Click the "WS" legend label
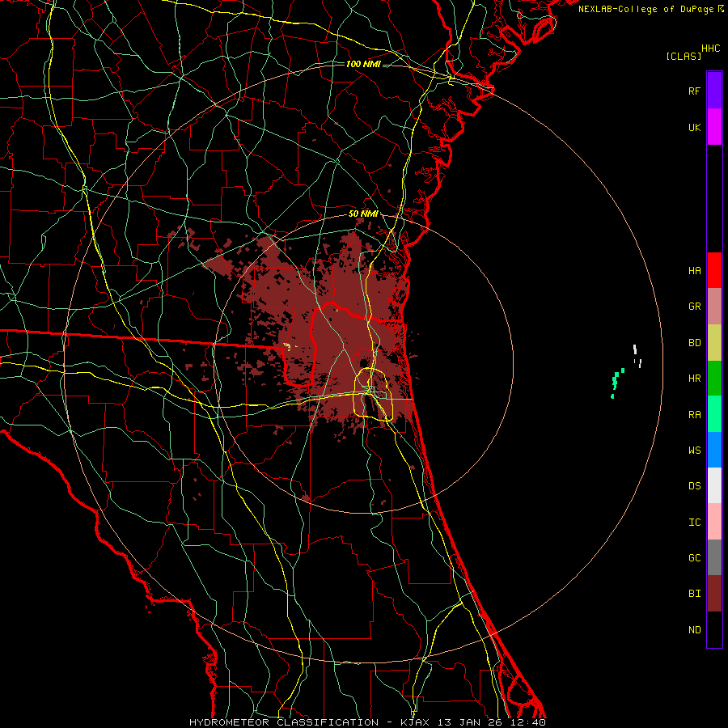728x728 pixels. [694, 451]
